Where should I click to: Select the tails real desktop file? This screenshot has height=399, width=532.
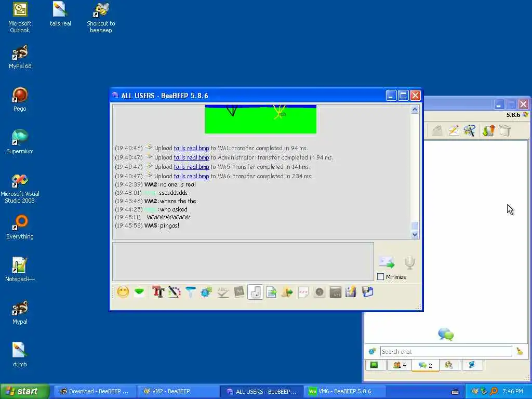pos(60,14)
